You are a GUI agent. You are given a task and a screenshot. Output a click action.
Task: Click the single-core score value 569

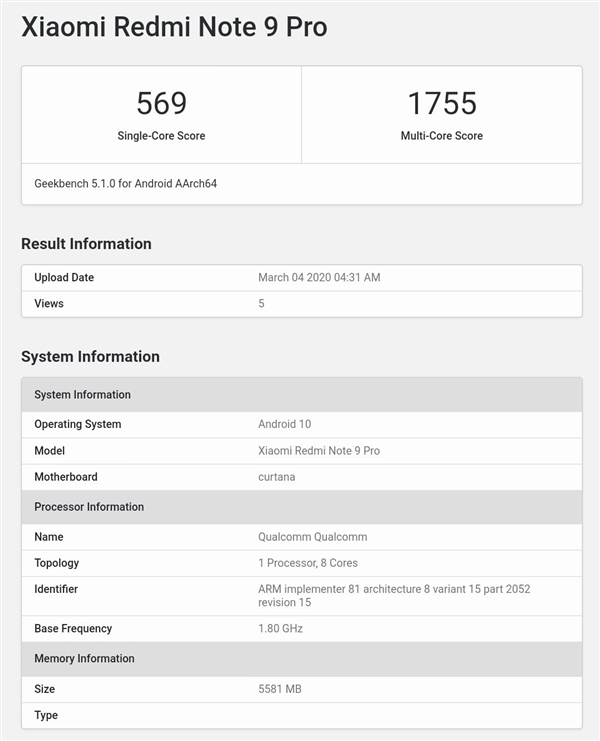click(x=161, y=103)
